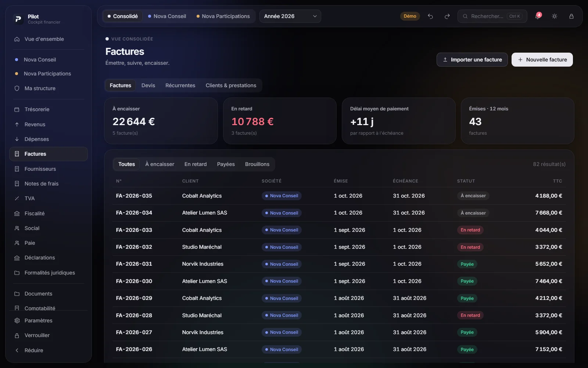588x368 pixels.
Task: Switch to Consolidé entity view
Action: [122, 16]
